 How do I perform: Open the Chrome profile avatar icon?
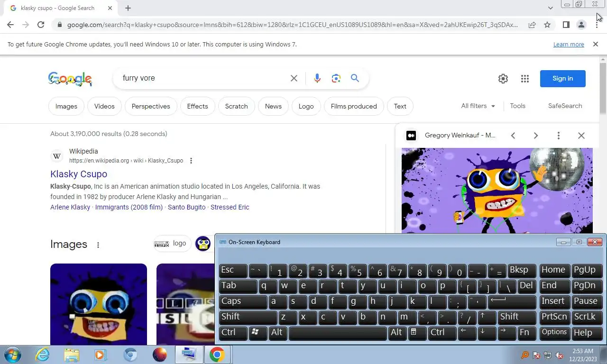(x=581, y=25)
